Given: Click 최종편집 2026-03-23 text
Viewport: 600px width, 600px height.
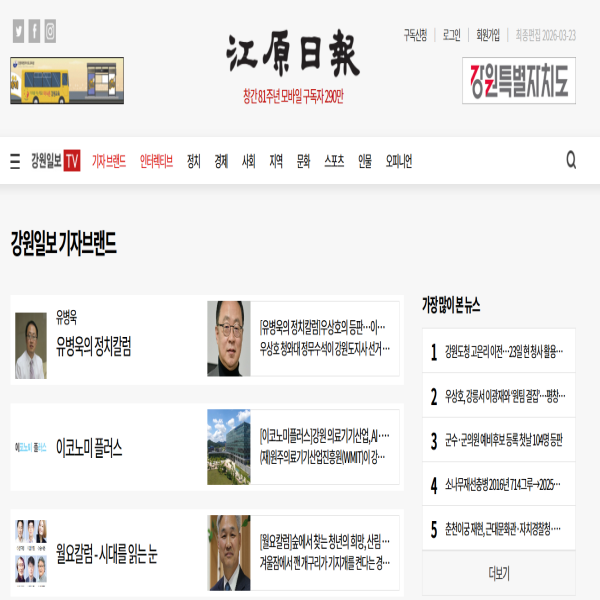Looking at the screenshot, I should click(546, 35).
